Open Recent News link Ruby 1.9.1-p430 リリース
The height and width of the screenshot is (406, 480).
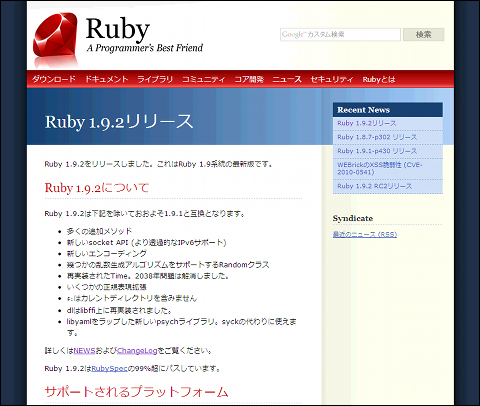pos(377,151)
